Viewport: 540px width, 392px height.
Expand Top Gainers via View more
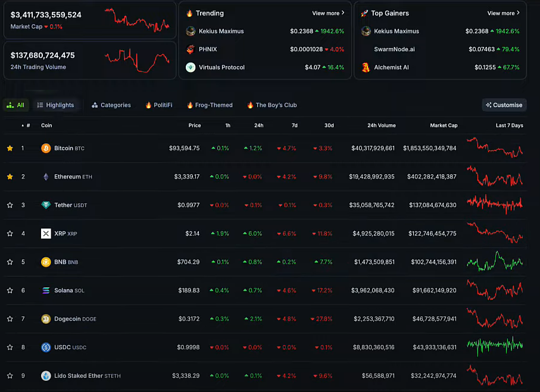pos(503,13)
